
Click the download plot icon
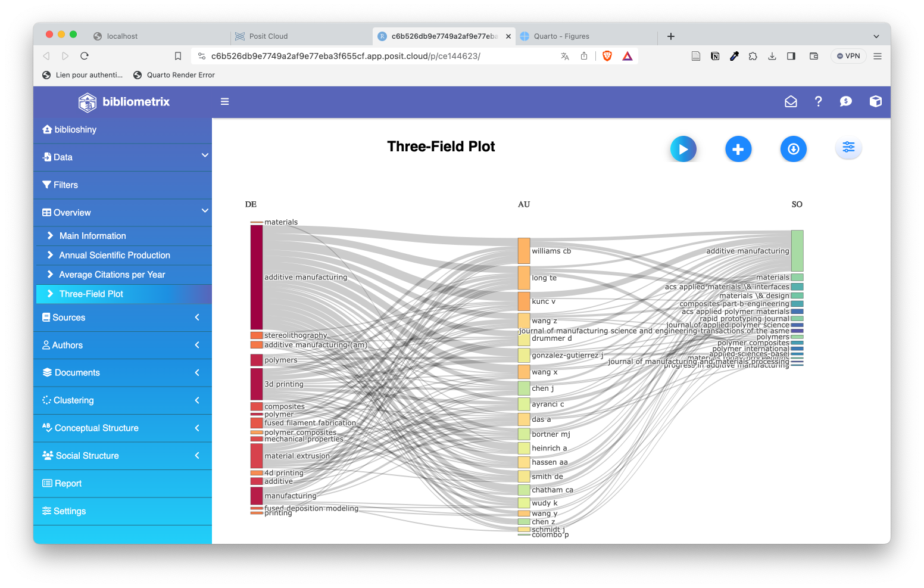(793, 149)
